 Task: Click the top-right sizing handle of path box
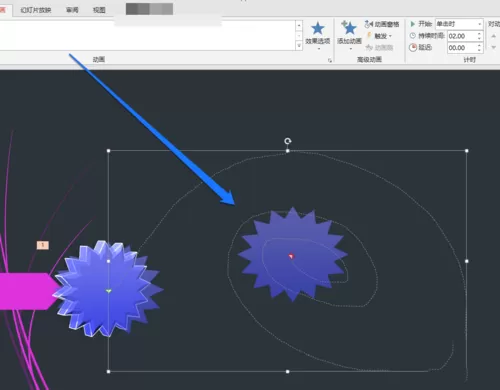pos(467,151)
